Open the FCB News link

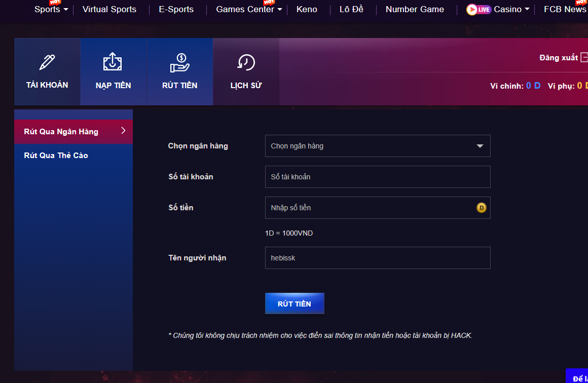click(x=564, y=10)
